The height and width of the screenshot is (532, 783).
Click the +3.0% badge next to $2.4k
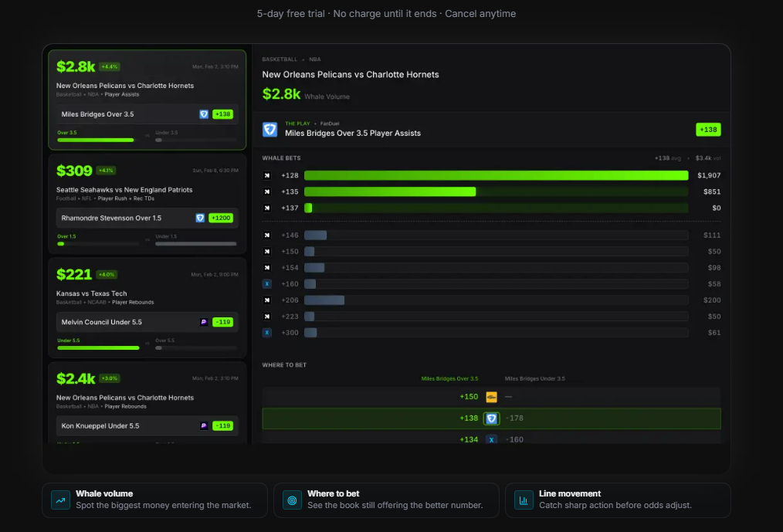110,378
